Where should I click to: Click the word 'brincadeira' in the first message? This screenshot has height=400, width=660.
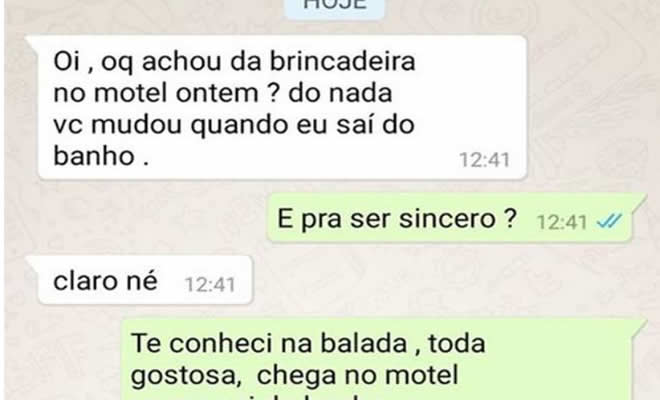[x=342, y=61]
